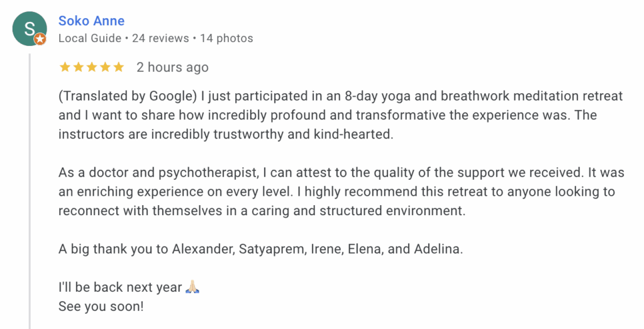The image size is (644, 329).
Task: Click Soko Anne's green profile avatar
Action: (x=29, y=28)
